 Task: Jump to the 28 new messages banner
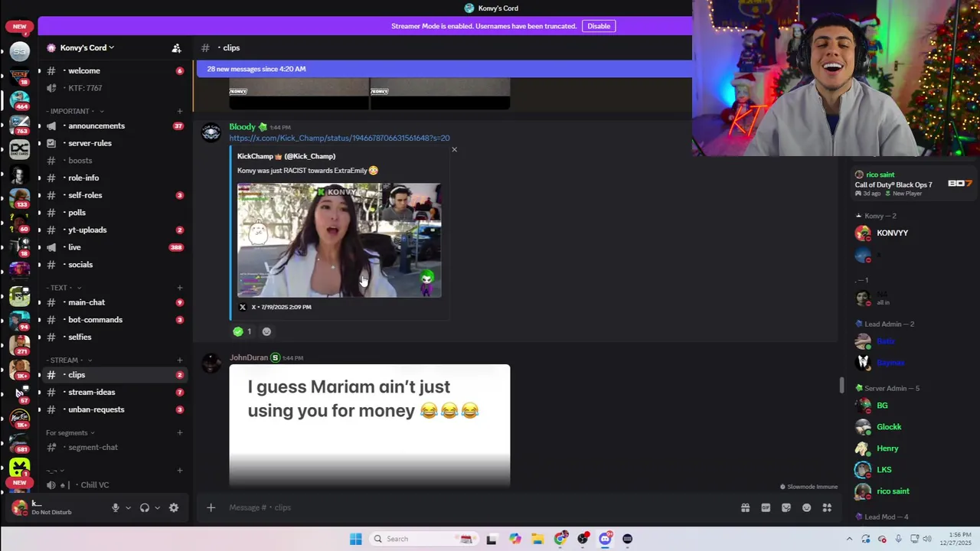444,69
